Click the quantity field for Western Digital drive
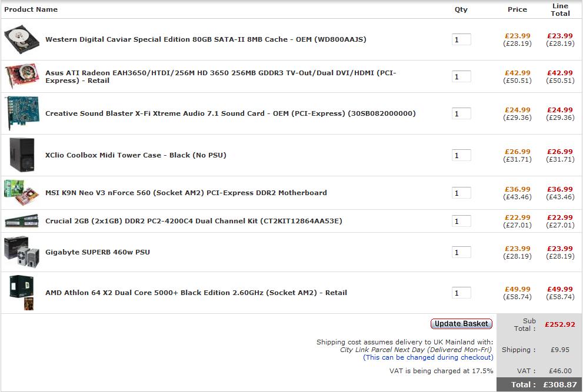This screenshot has width=583, height=392. click(x=461, y=39)
